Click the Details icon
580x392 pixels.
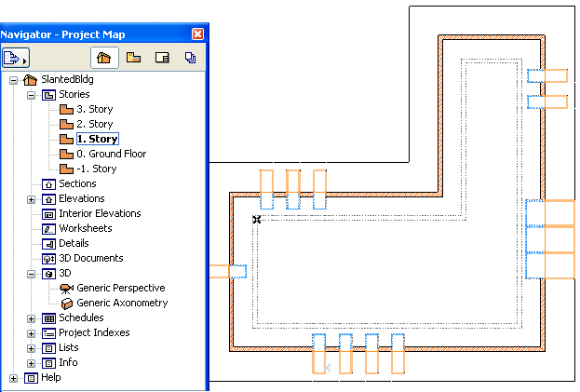click(x=48, y=244)
